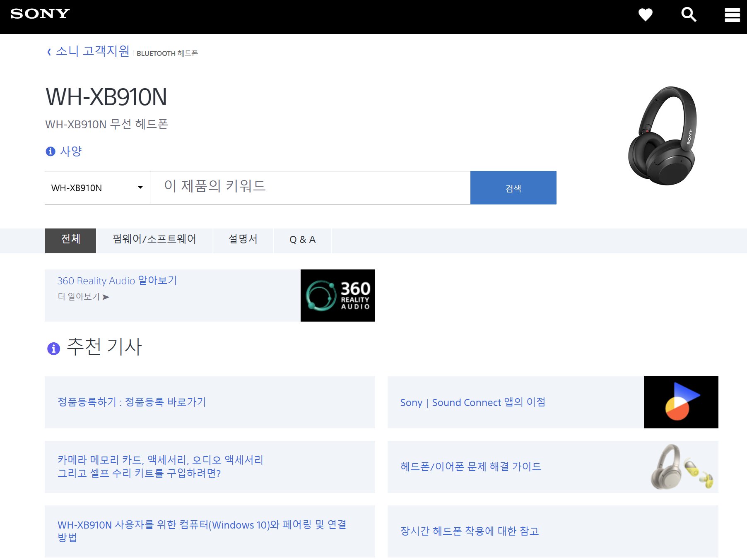Select the 전체 tab

tap(70, 240)
